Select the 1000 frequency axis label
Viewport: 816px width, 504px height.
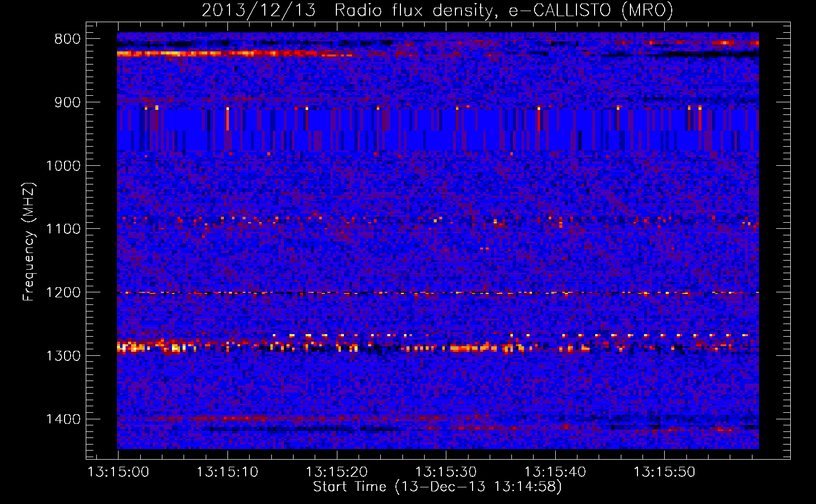pyautogui.click(x=63, y=166)
